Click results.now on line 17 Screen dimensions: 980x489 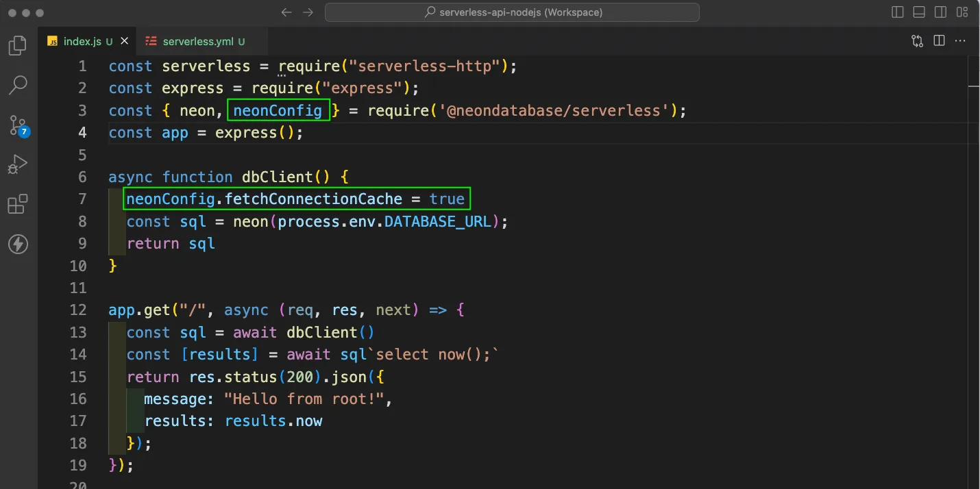(x=273, y=421)
